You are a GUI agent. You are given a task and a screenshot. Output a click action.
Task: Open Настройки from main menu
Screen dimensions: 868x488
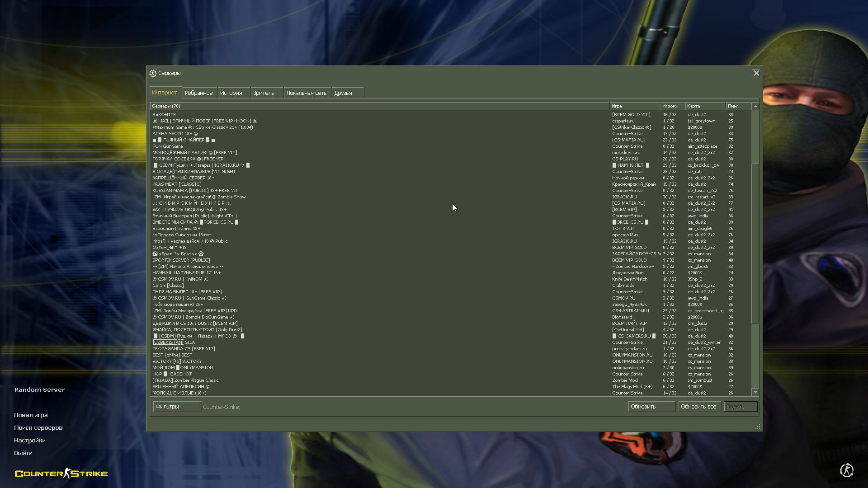[x=30, y=440]
